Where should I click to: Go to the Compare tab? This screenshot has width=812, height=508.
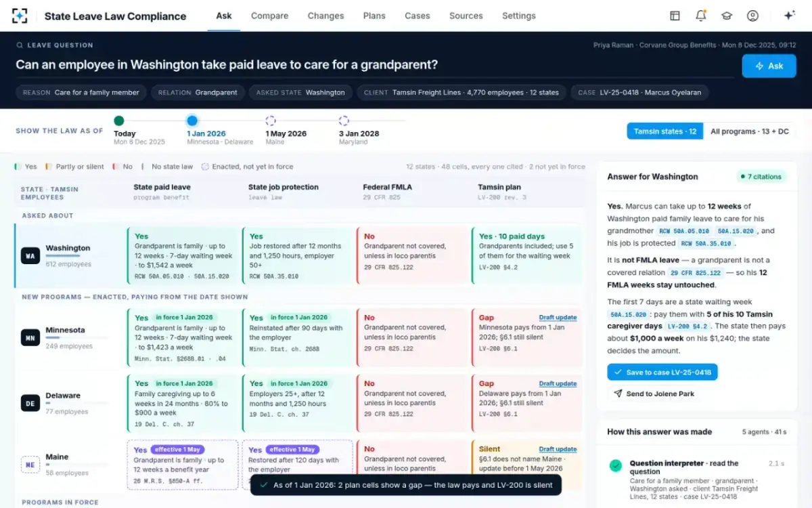click(x=269, y=16)
